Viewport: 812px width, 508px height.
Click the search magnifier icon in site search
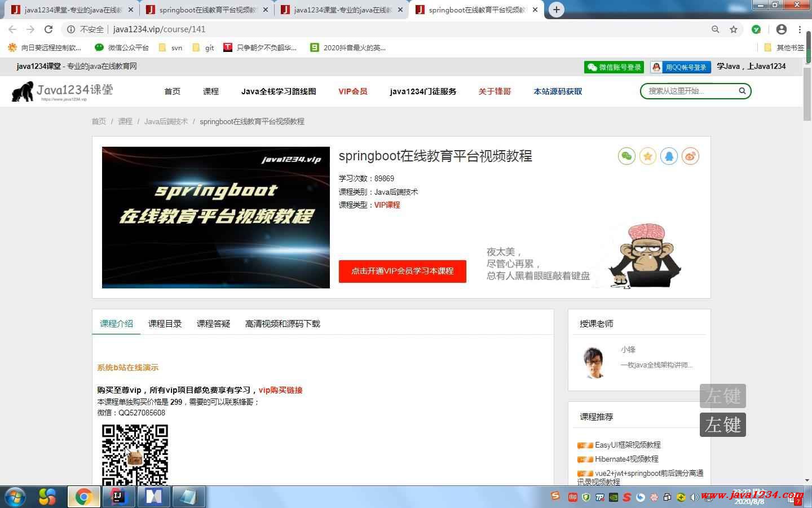click(x=742, y=91)
